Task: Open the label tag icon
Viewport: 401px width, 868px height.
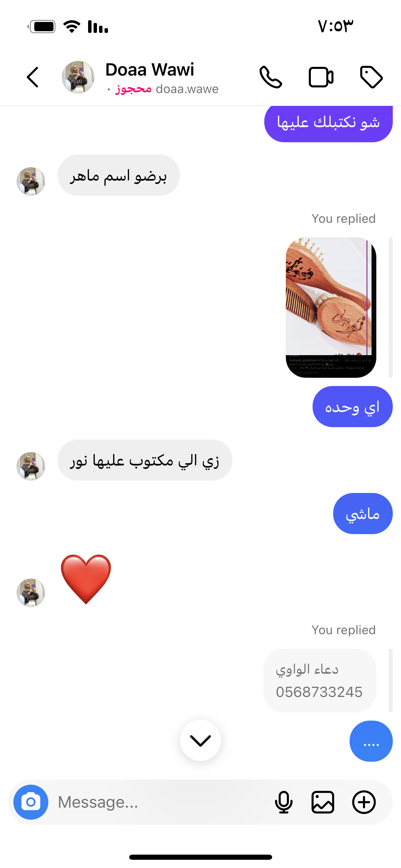Action: 371,77
